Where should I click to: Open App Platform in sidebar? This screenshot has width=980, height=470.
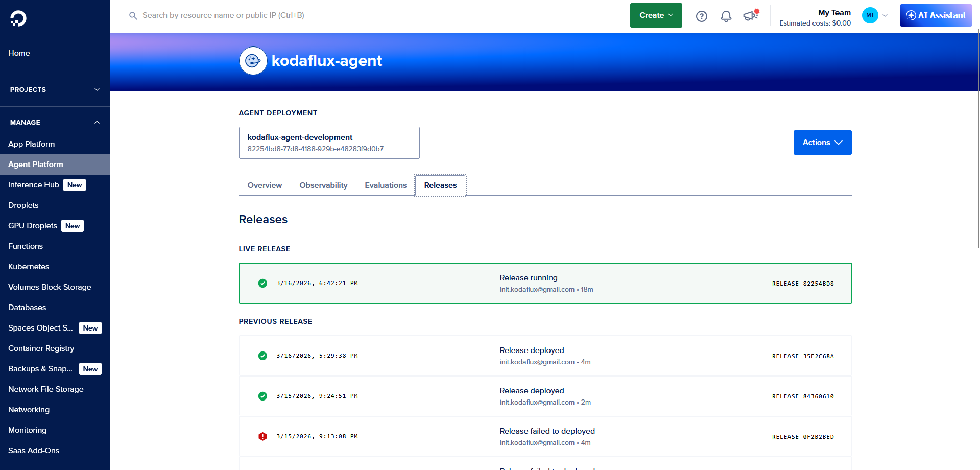(31, 144)
